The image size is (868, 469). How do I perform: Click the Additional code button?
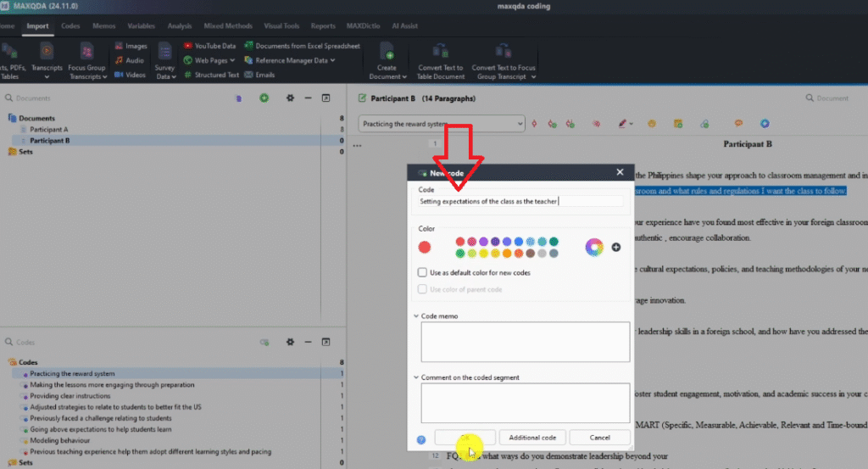[x=532, y=438]
